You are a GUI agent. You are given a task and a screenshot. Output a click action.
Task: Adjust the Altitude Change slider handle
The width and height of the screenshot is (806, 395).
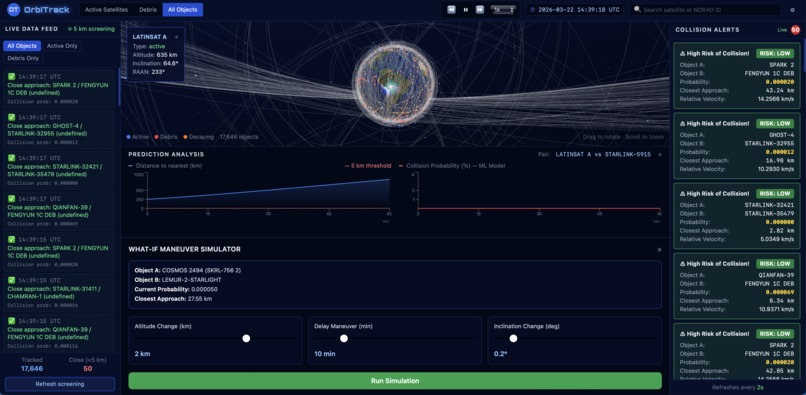point(246,338)
